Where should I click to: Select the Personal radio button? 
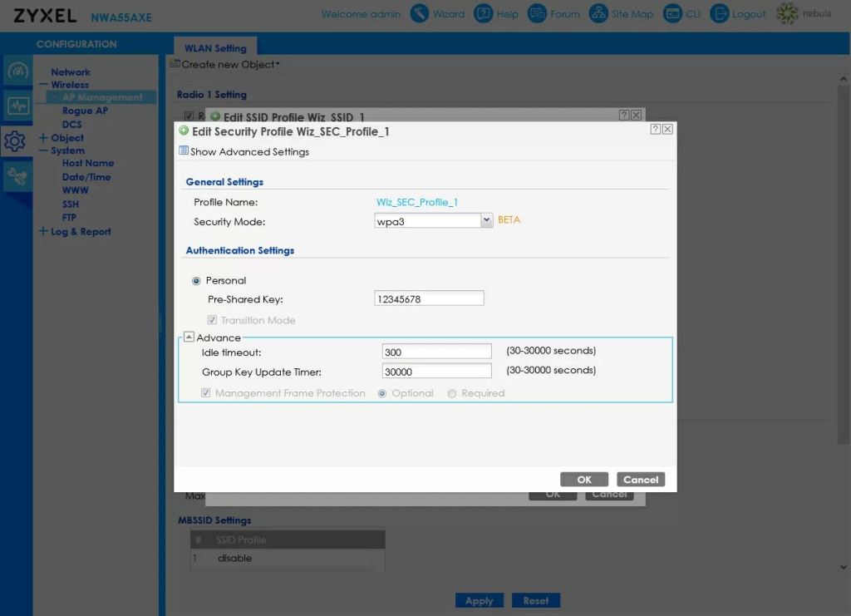197,281
